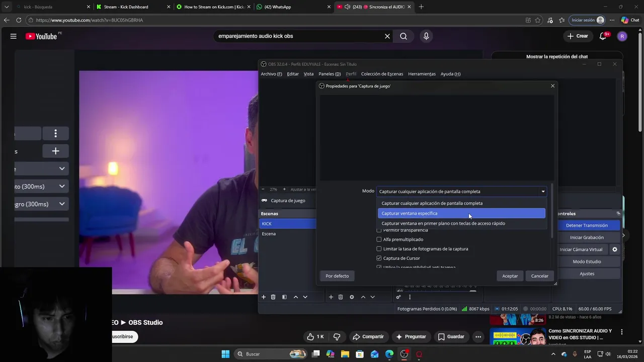Move the selected source up
The image size is (644, 362).
tap(363, 297)
